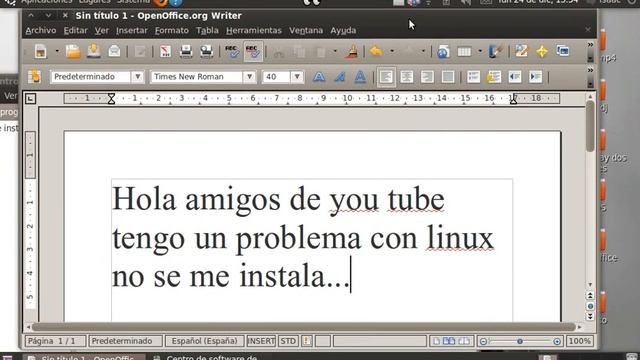Toggle Bullets On/Off

point(494,77)
